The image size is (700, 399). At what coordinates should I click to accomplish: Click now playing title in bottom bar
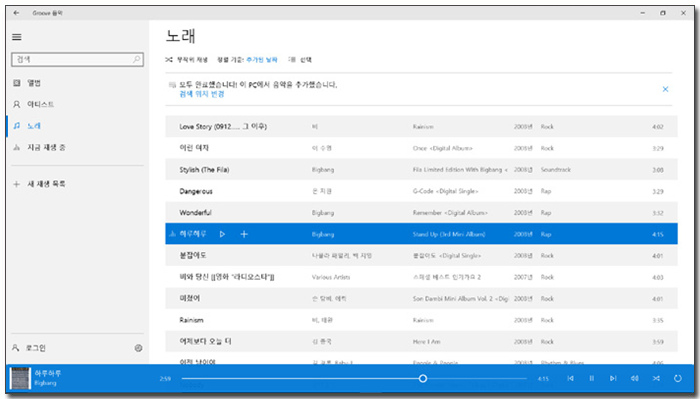(x=48, y=373)
